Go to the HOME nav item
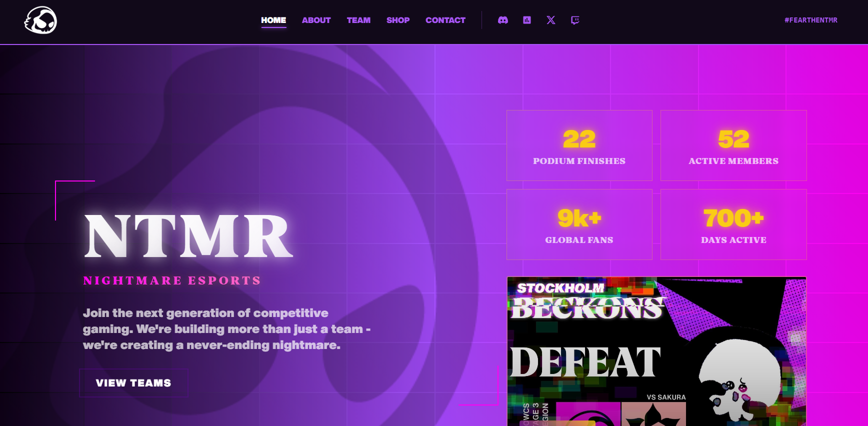The image size is (868, 426). click(273, 20)
